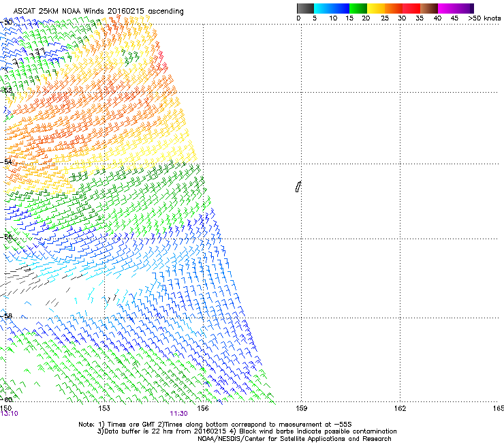Click the longitude label 156

click(203, 408)
